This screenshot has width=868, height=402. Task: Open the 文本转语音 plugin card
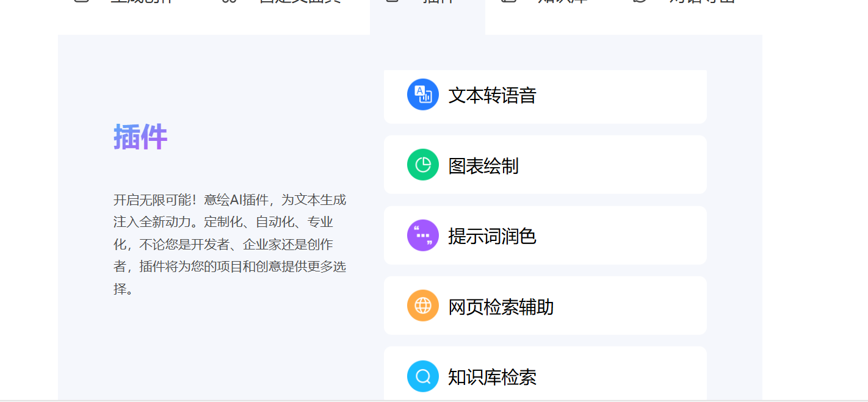pos(545,96)
